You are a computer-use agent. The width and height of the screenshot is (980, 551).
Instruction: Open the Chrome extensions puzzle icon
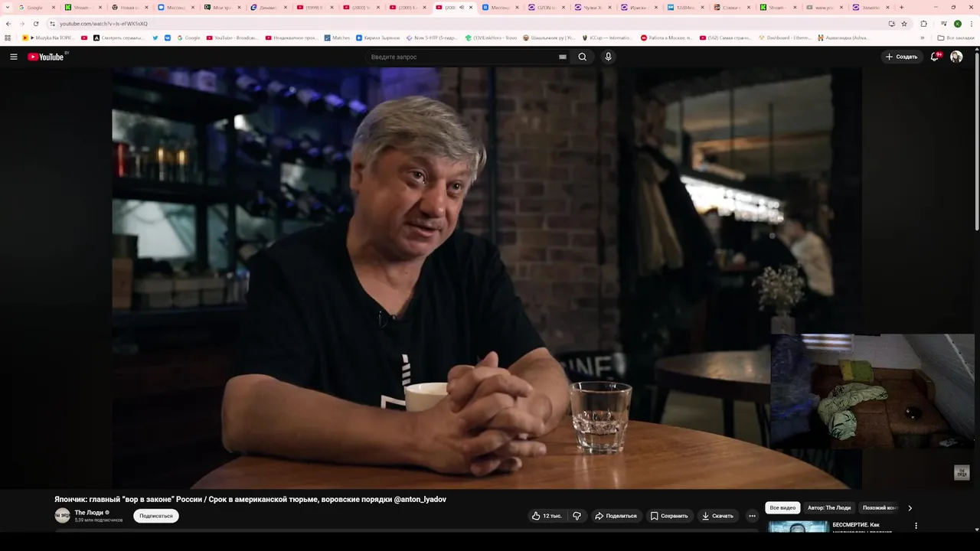[x=923, y=24]
